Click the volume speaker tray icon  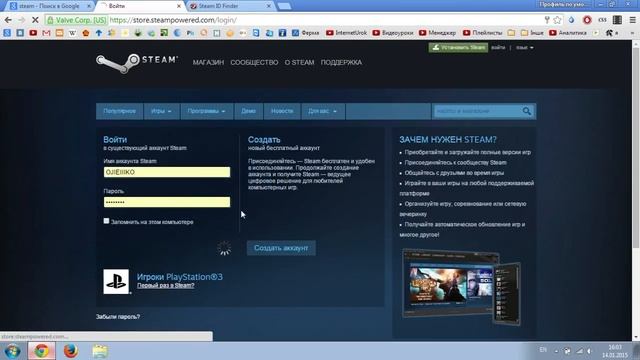(x=589, y=351)
